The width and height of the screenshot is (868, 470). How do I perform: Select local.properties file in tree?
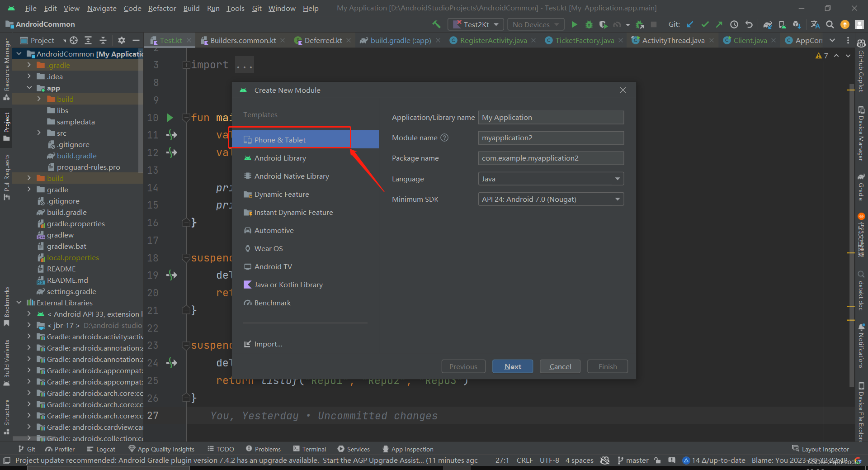coord(73,257)
